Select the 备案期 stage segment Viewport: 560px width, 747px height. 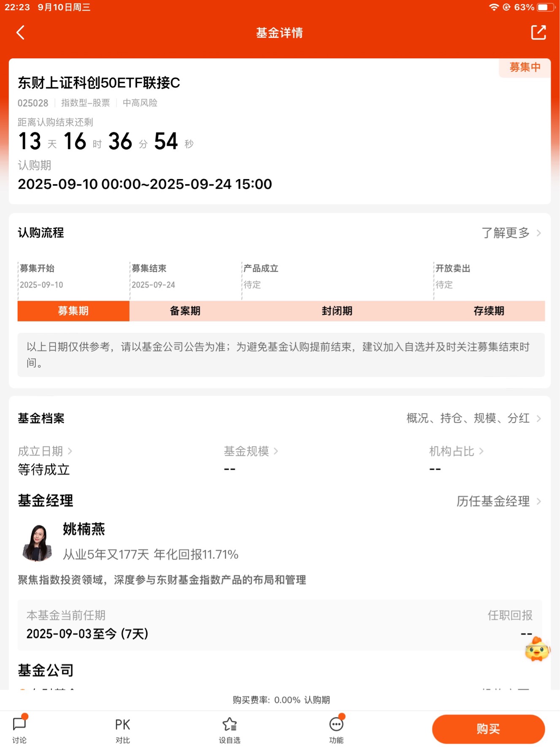[x=185, y=311]
